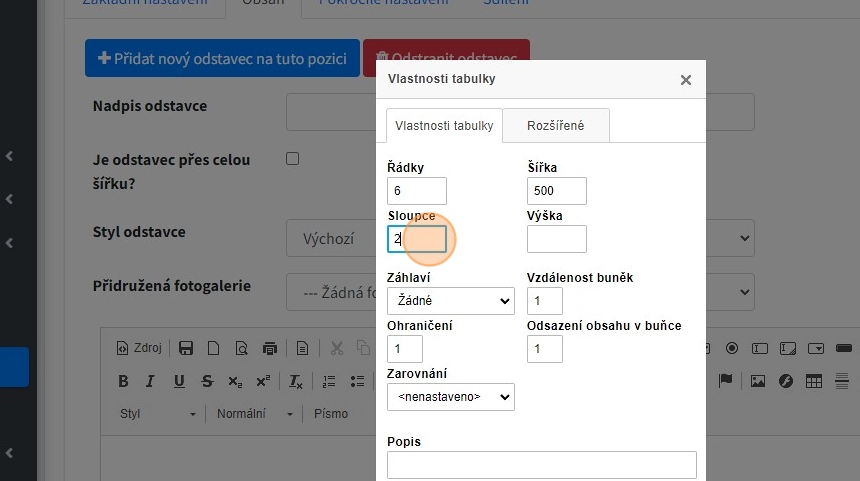Insert radio button form element
This screenshot has height=481, width=860.
click(x=732, y=348)
